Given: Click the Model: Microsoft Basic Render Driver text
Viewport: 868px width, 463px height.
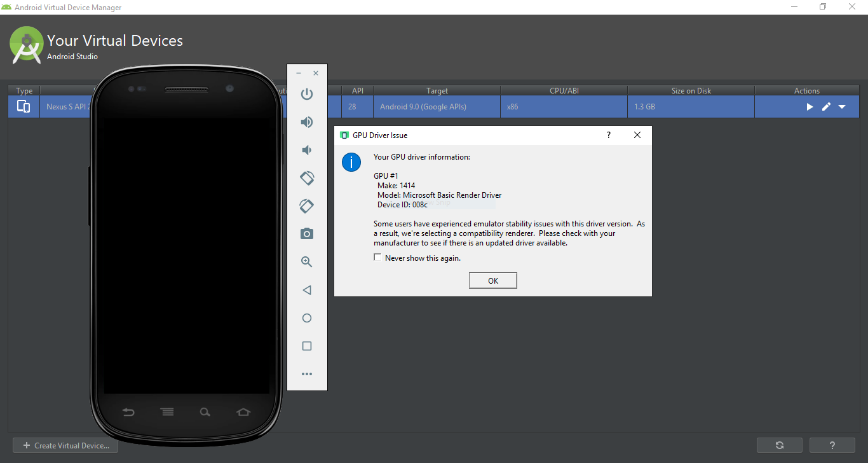Looking at the screenshot, I should click(x=439, y=195).
